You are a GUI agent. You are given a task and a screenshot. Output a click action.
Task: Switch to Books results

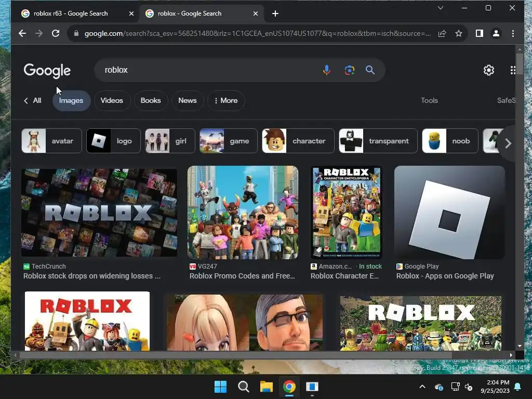(x=151, y=100)
